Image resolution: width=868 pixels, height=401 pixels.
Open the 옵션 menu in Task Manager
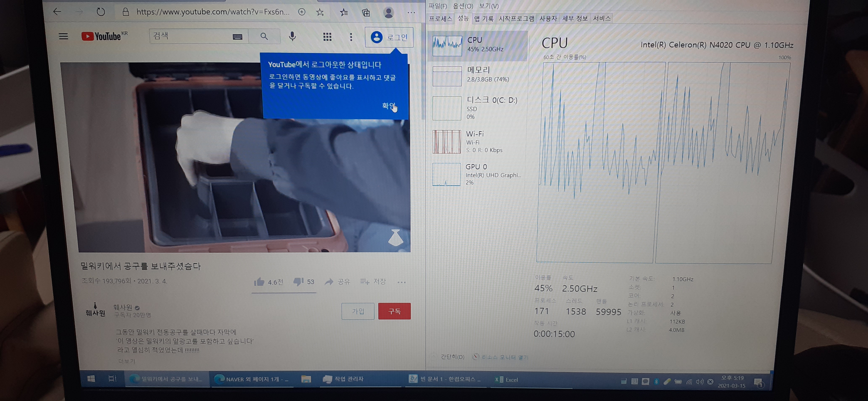tap(463, 6)
